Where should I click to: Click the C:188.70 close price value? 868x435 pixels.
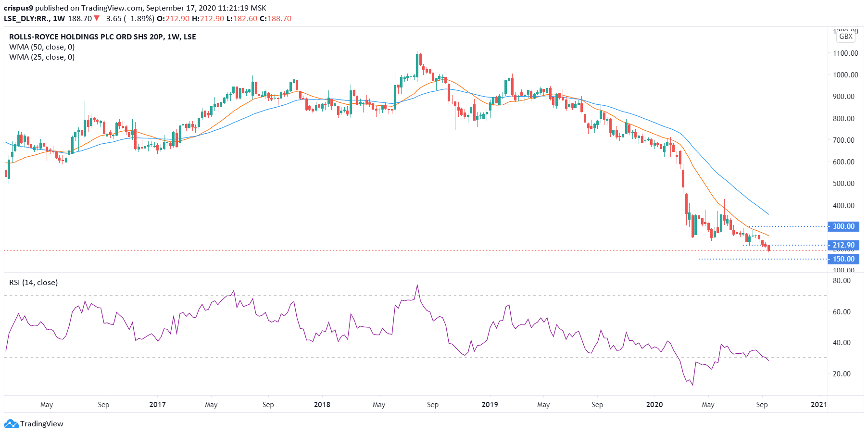(x=276, y=19)
